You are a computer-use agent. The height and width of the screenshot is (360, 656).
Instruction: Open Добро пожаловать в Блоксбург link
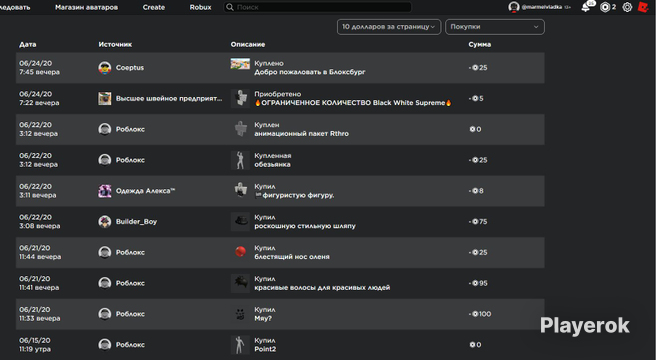pyautogui.click(x=310, y=72)
